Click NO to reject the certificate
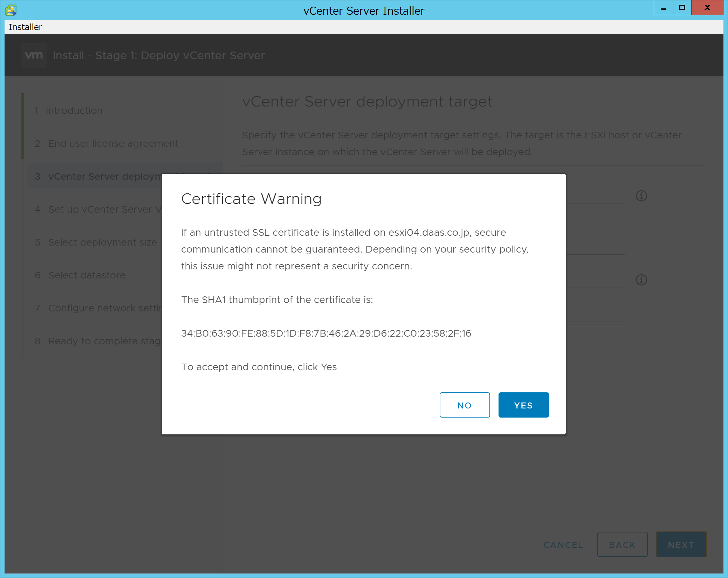Image resolution: width=728 pixels, height=578 pixels. (465, 405)
